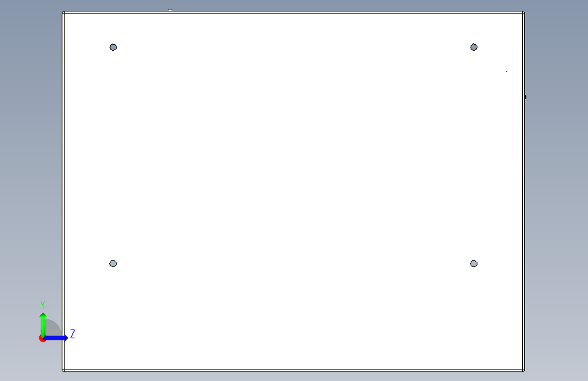
Task: Click the small tab above top edge
Action: [x=170, y=9]
